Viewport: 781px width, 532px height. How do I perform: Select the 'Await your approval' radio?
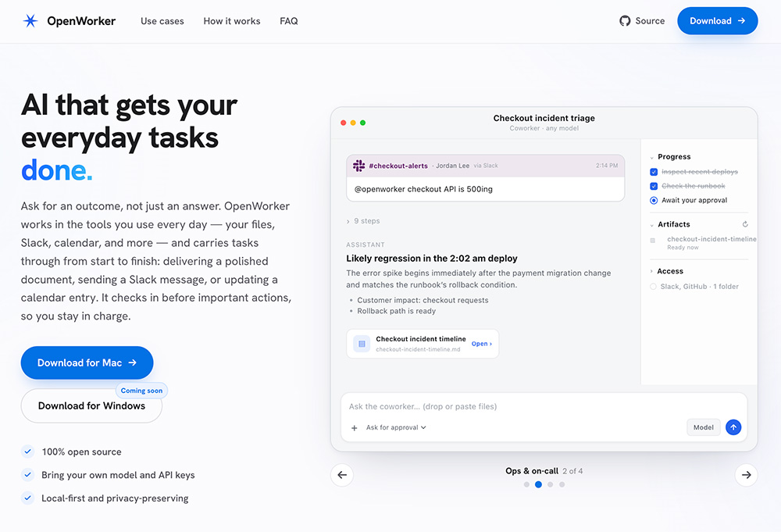pos(654,200)
